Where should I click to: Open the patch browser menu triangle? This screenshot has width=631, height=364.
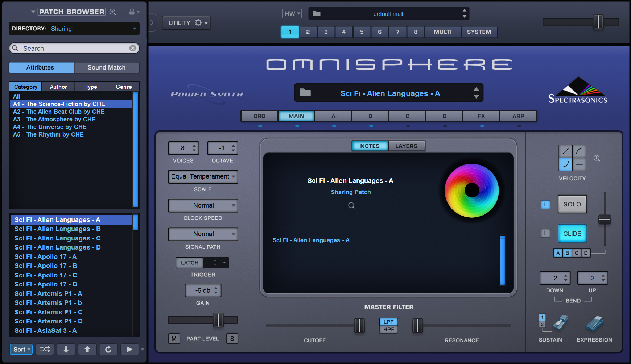click(x=33, y=12)
